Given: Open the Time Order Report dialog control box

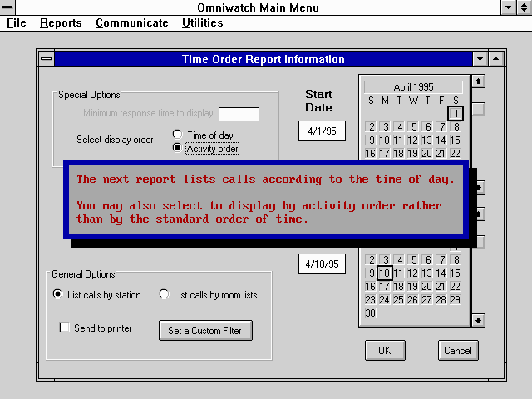Looking at the screenshot, I should pyautogui.click(x=46, y=59).
